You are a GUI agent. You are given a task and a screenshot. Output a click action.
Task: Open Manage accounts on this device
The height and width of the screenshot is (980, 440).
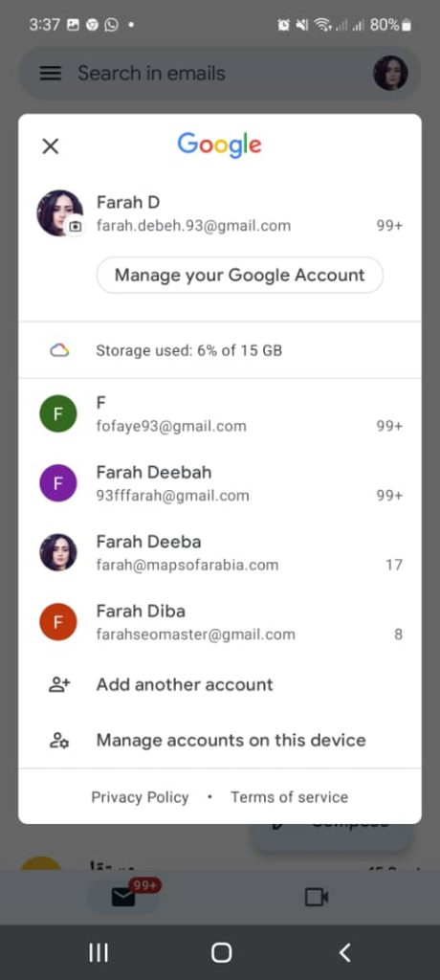click(220, 740)
